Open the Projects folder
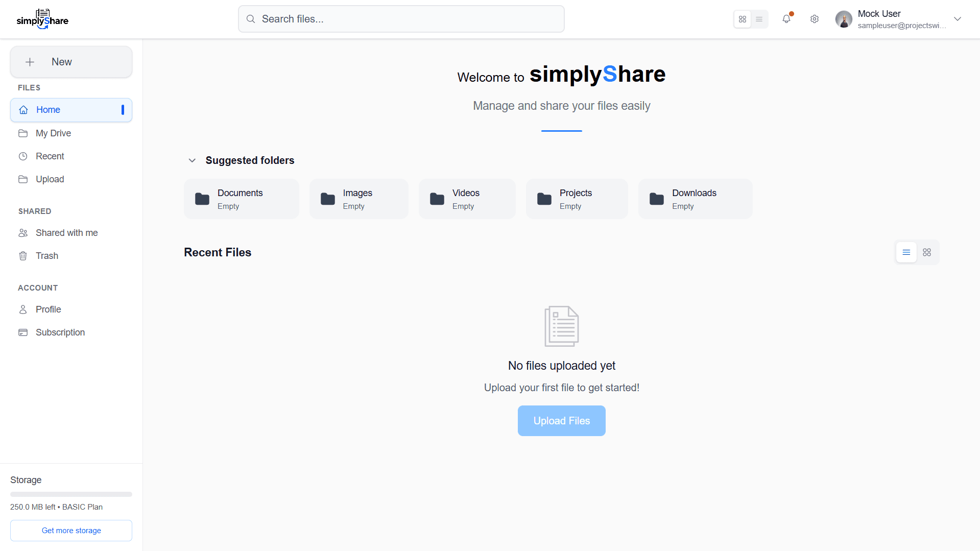The image size is (980, 551). (x=576, y=199)
